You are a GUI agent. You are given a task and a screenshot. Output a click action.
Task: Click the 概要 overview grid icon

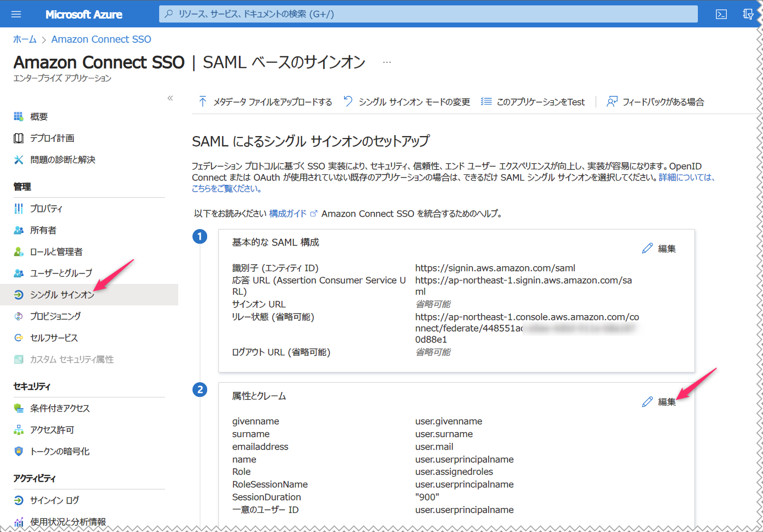19,116
